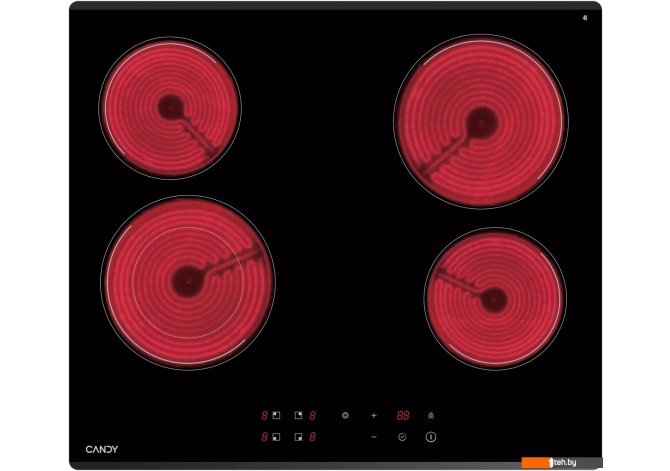Viewport: 670px width, 471px height.
Task: Tap the dual-zone expansion circle icon
Action: tap(345, 415)
